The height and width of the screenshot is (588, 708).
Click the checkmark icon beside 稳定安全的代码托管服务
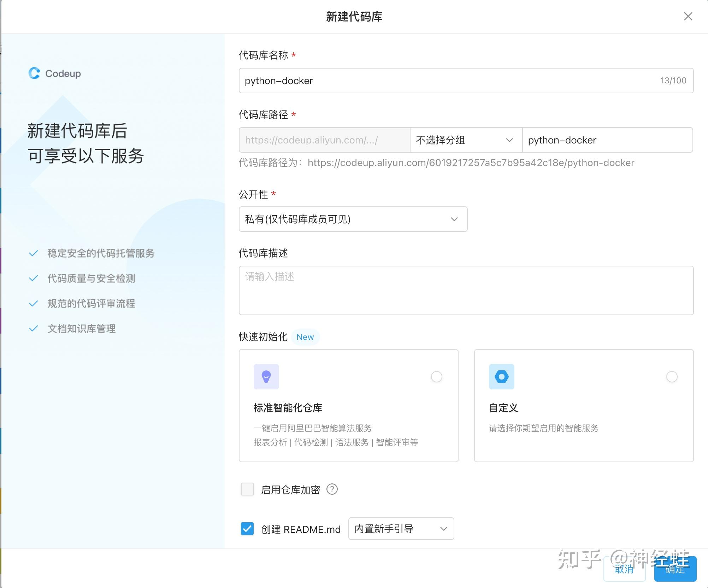coord(34,253)
